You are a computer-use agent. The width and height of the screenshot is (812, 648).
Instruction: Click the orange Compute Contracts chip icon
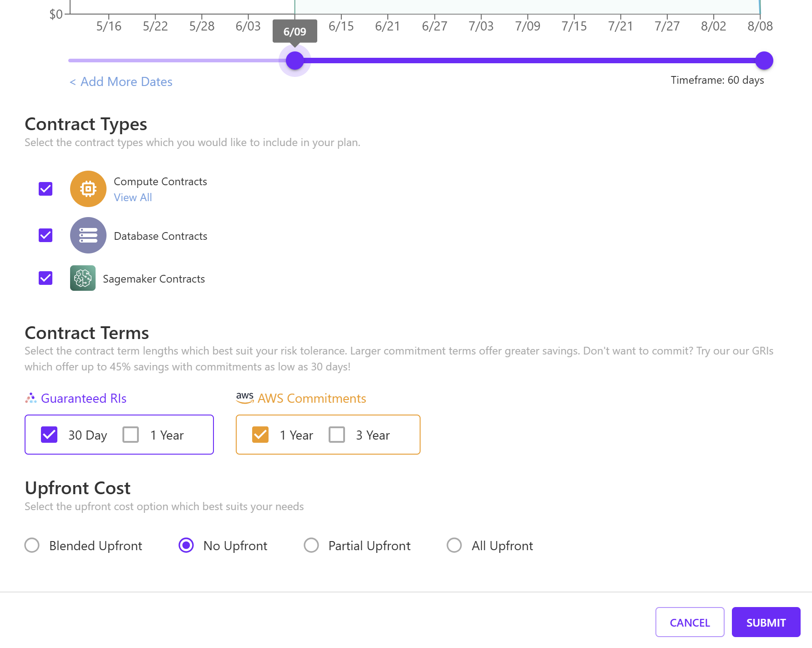88,188
